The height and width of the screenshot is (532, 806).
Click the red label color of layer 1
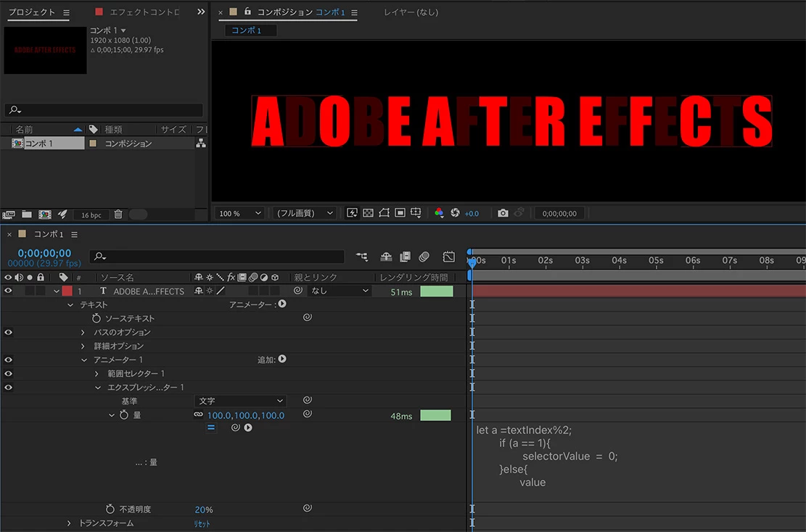(x=67, y=291)
